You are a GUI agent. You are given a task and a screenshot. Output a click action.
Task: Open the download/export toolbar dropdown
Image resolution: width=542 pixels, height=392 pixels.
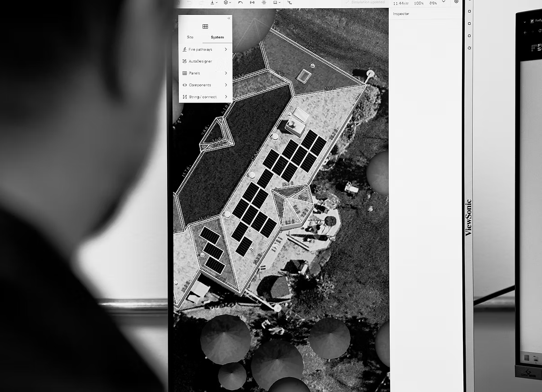[214, 3]
